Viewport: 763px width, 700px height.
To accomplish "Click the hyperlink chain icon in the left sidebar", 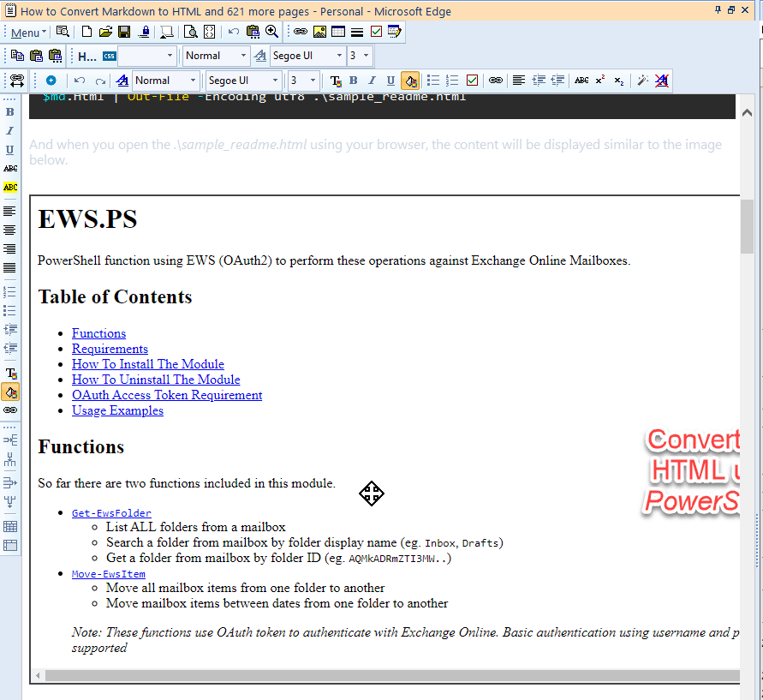I will pyautogui.click(x=10, y=410).
